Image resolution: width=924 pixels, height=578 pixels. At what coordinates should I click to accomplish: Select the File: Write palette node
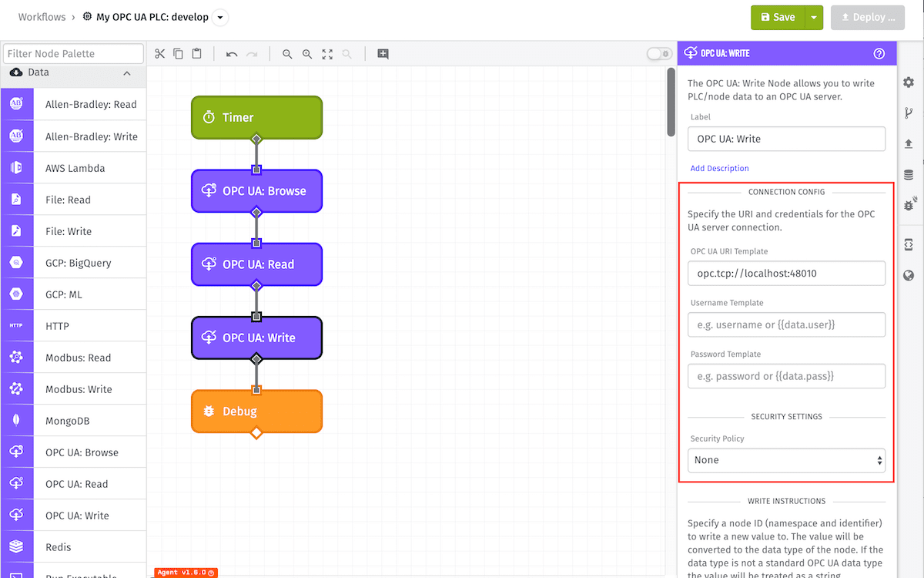pos(73,231)
